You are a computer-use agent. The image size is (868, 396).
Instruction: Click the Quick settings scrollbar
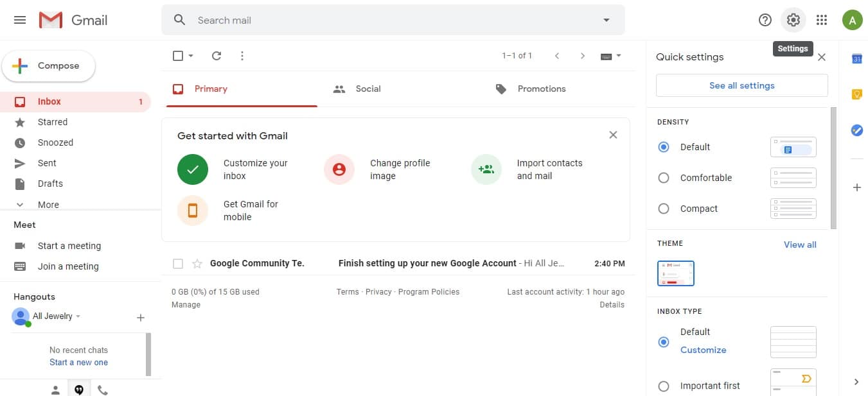pos(833,168)
